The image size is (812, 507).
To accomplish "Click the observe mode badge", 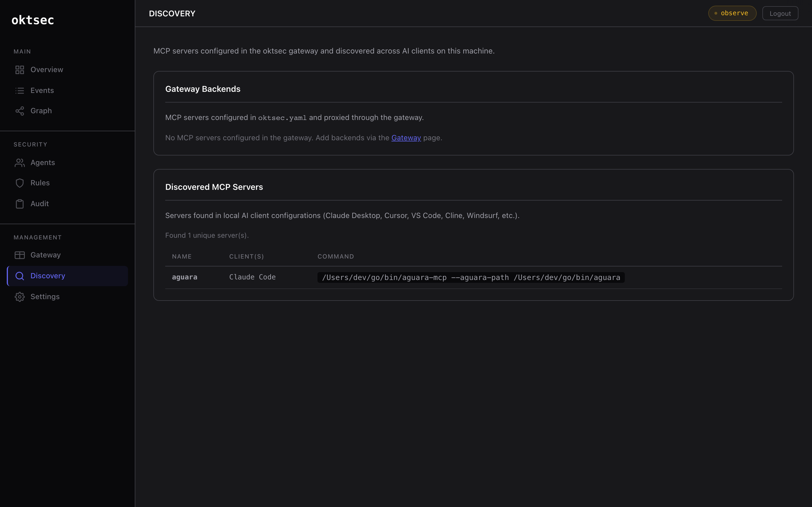I will point(732,14).
